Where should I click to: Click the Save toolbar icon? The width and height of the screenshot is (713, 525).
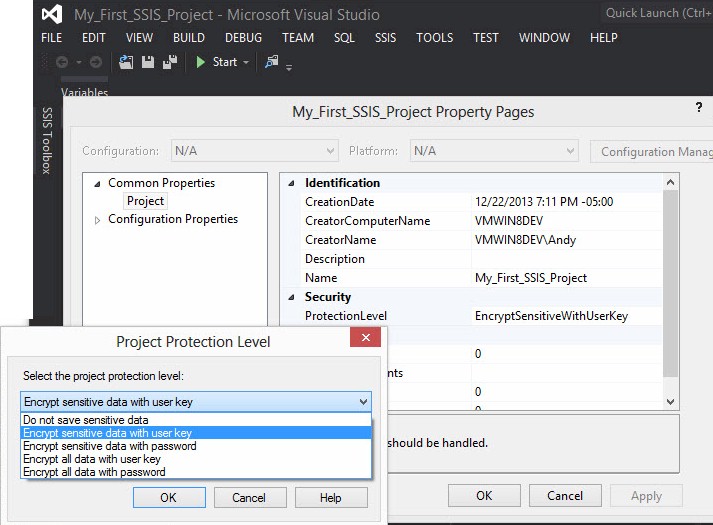[x=148, y=62]
